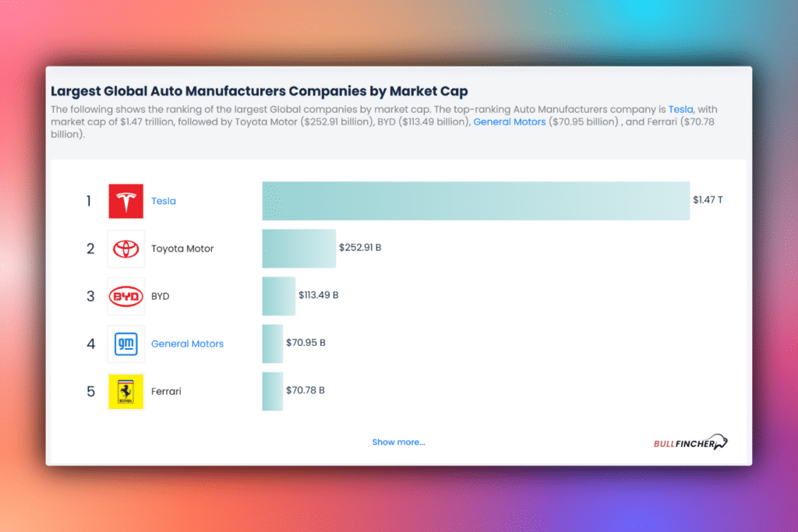The image size is (798, 532).
Task: Click the yellow Ferrari shield next to rank 5
Action: click(x=125, y=391)
